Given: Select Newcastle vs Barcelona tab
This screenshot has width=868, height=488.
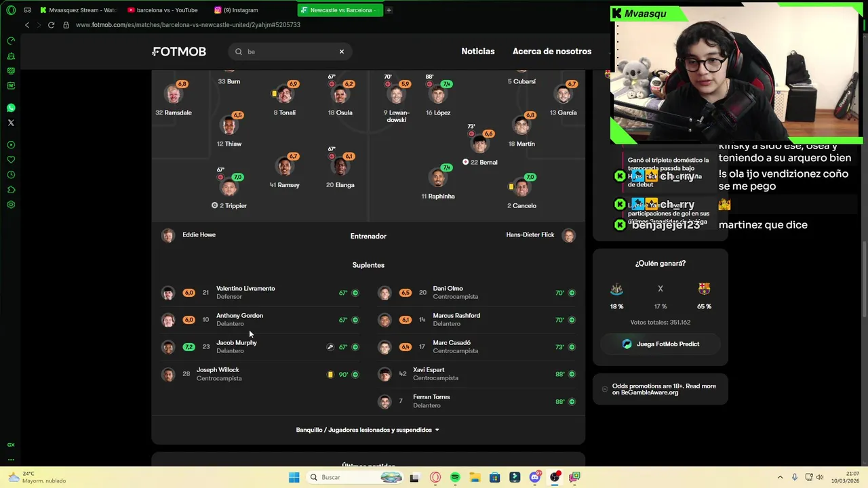Looking at the screenshot, I should [340, 10].
